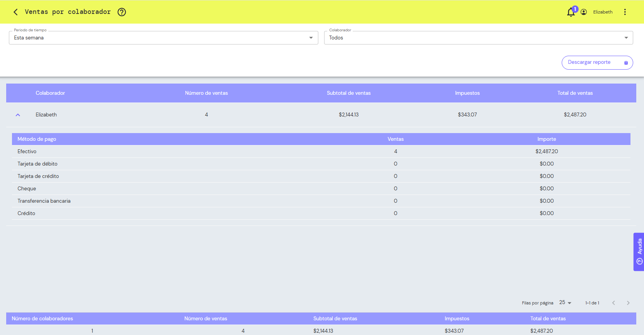
Task: Go to previous page arrow
Action: tap(613, 303)
